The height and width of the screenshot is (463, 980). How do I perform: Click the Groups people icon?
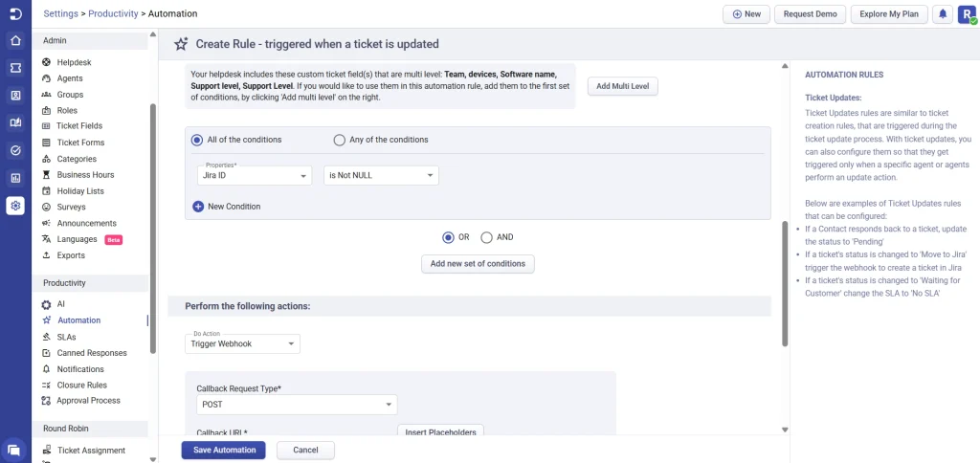pyautogui.click(x=46, y=95)
